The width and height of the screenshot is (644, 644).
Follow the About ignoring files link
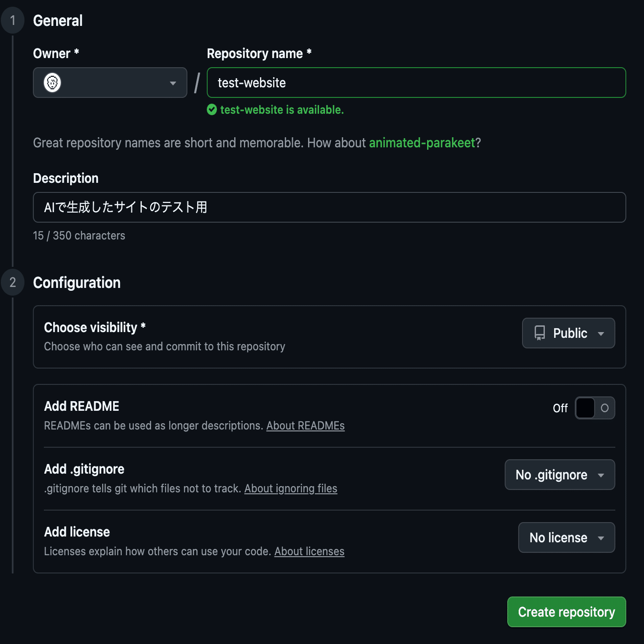(x=290, y=489)
